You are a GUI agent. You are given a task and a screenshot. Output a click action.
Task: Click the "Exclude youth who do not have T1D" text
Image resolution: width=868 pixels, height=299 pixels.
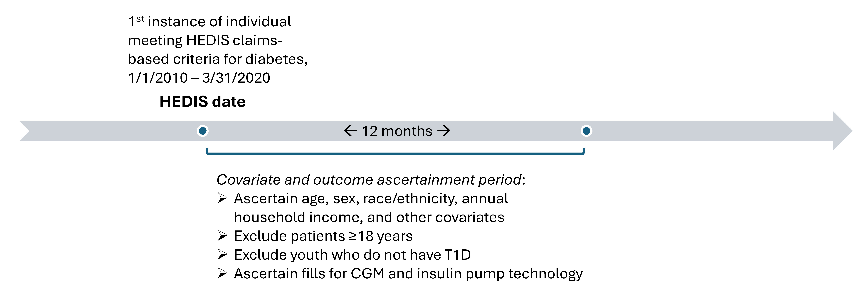pos(352,255)
